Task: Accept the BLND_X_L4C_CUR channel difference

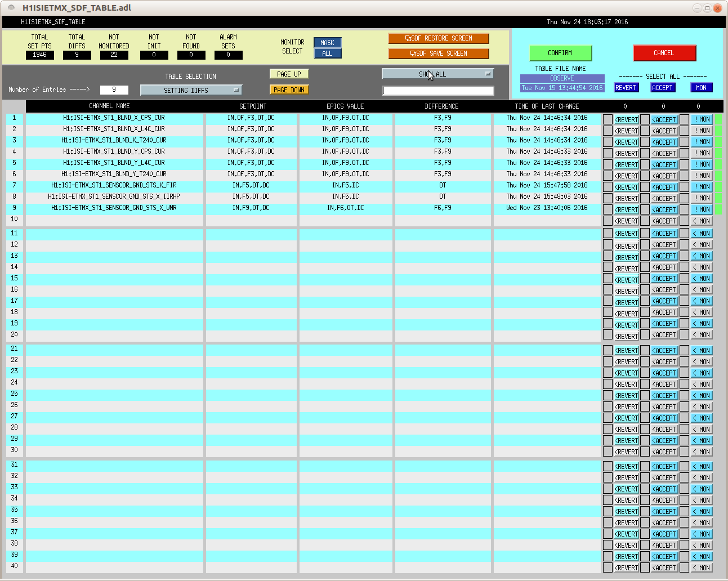Action: coord(664,131)
